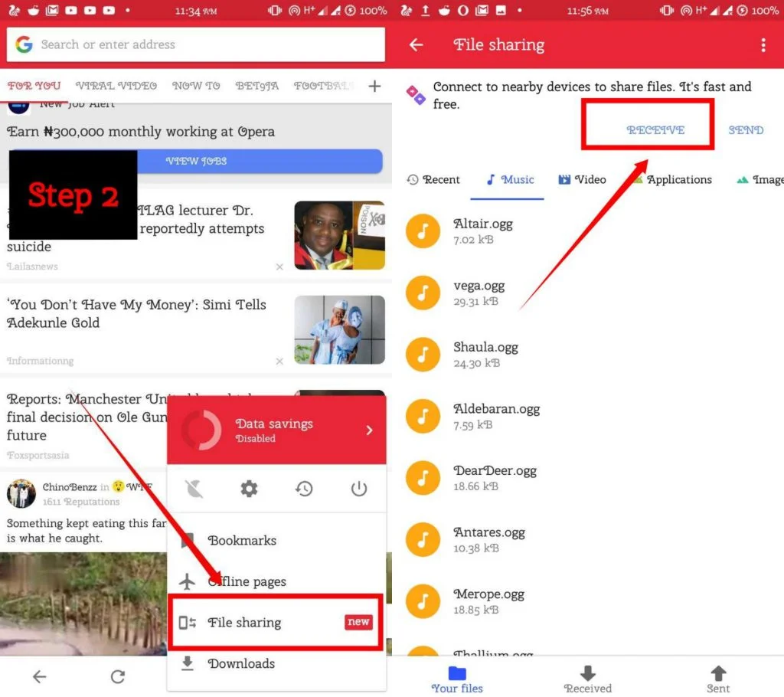Open the Sent bottom tab
Viewport: 784px width, 697px height.
(718, 679)
